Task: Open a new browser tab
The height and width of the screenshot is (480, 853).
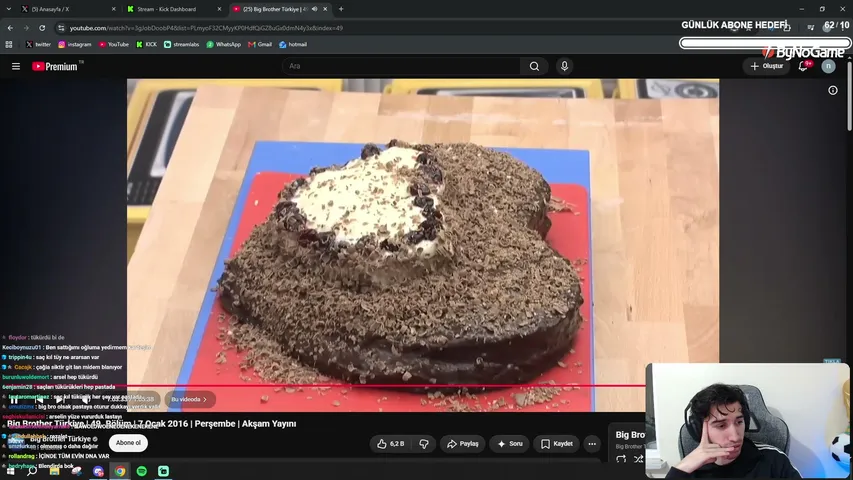Action: coord(341,9)
